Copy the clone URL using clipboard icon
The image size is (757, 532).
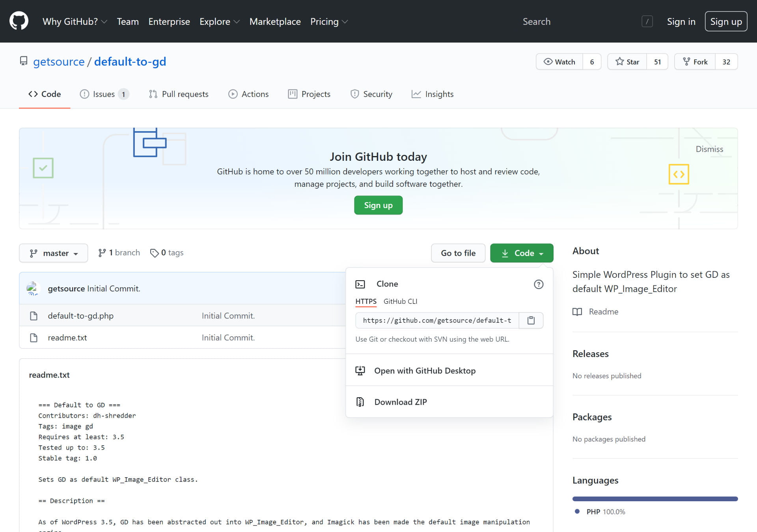click(531, 320)
